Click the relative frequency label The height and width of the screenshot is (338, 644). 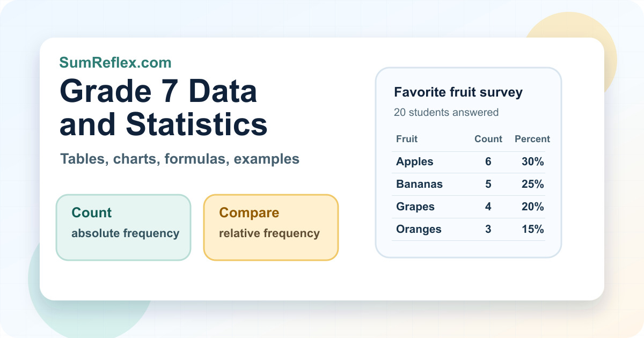click(269, 233)
